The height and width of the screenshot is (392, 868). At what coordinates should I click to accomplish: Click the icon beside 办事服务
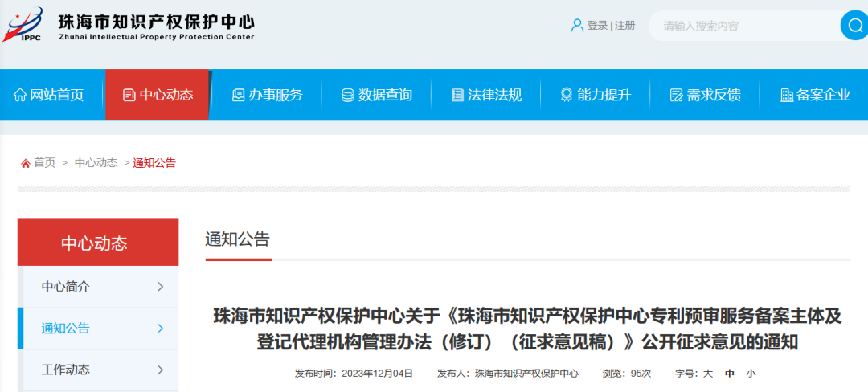[238, 95]
